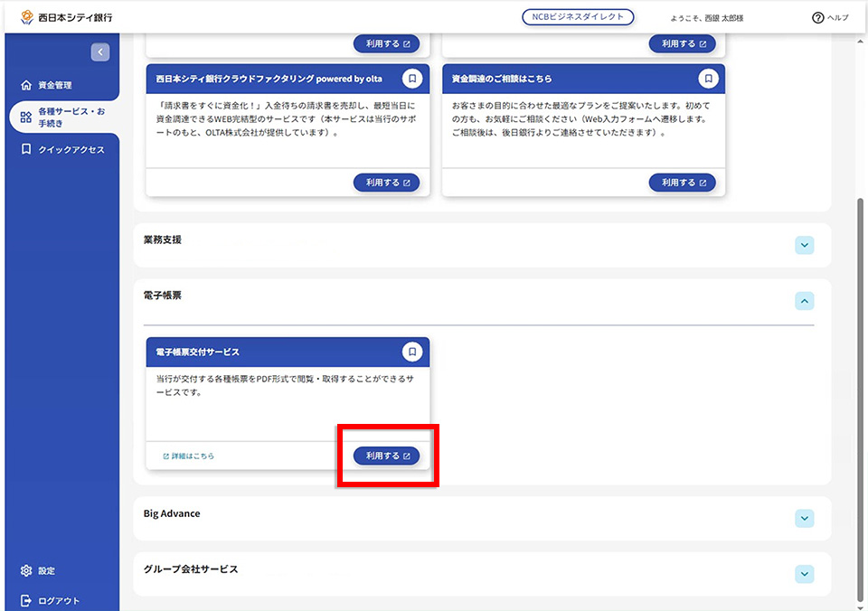
Task: Click the 各種サービス・お手続き grid icon
Action: 26,117
